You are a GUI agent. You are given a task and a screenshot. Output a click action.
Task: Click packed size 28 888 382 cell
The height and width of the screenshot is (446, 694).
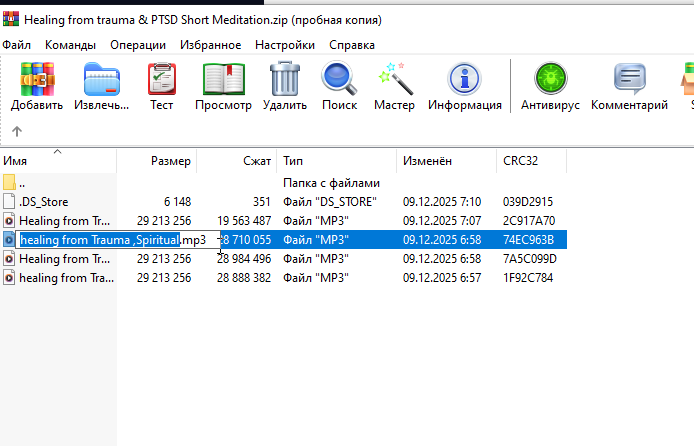(x=244, y=277)
